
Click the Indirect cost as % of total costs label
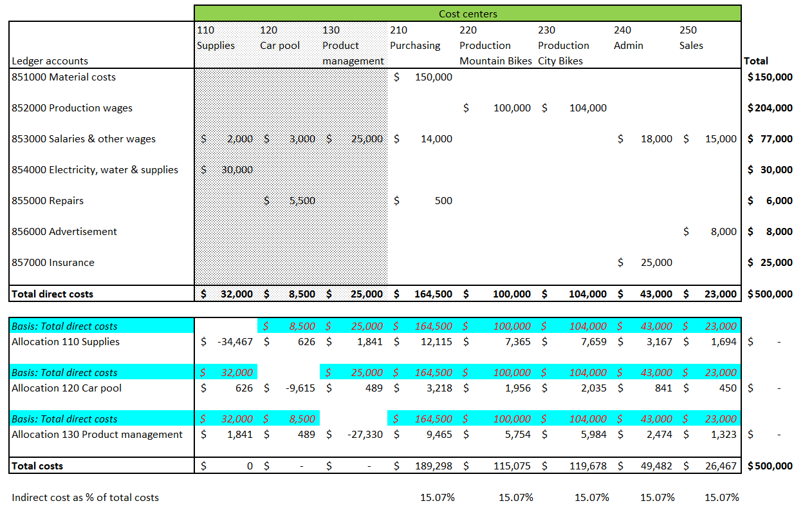[85, 498]
